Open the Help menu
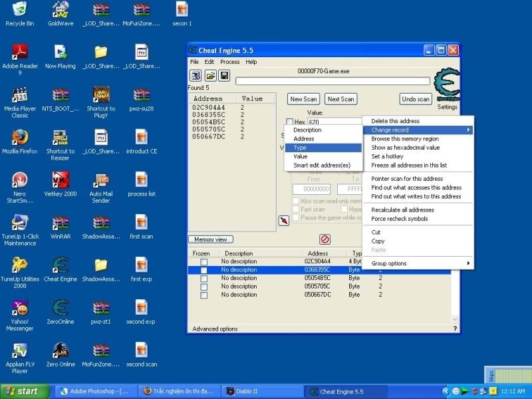Image resolution: width=532 pixels, height=399 pixels. tap(251, 62)
